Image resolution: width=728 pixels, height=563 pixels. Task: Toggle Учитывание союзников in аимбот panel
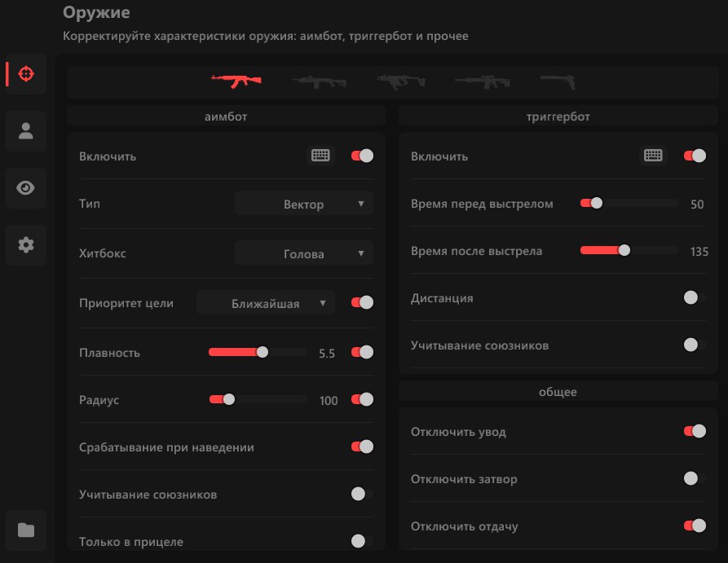(361, 494)
